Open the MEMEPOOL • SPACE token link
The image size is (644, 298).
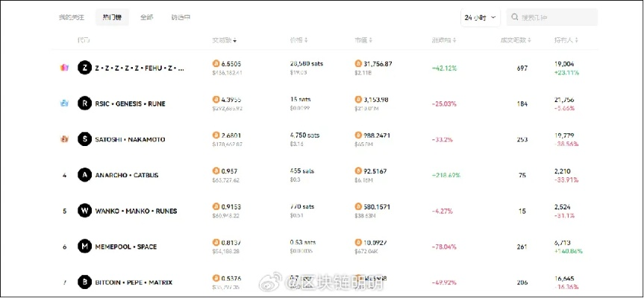click(126, 247)
